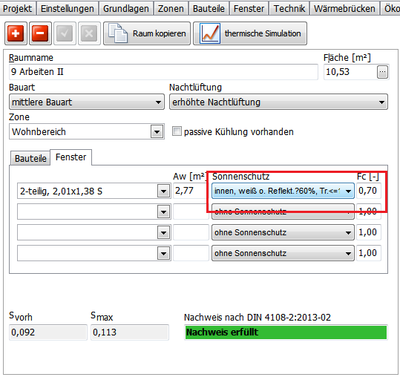Click the red minus remove room icon

tap(40, 33)
